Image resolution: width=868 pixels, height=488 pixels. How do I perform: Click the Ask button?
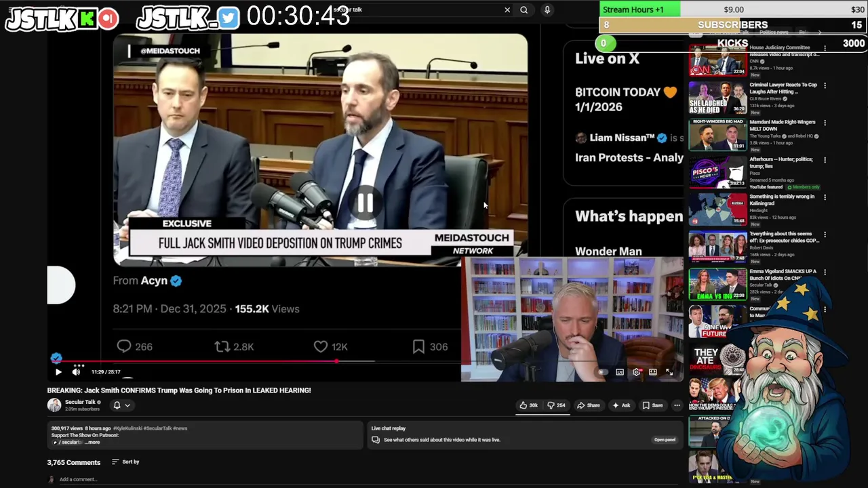click(621, 405)
